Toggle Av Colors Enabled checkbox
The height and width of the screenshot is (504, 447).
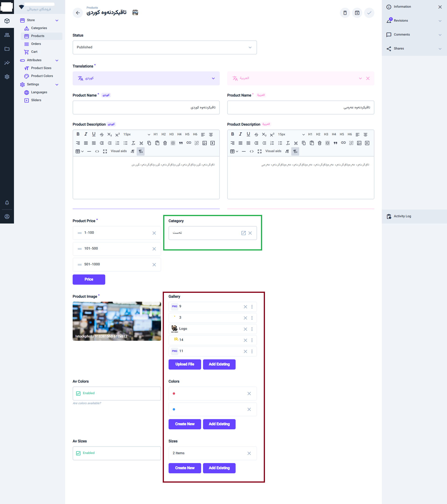click(x=78, y=393)
